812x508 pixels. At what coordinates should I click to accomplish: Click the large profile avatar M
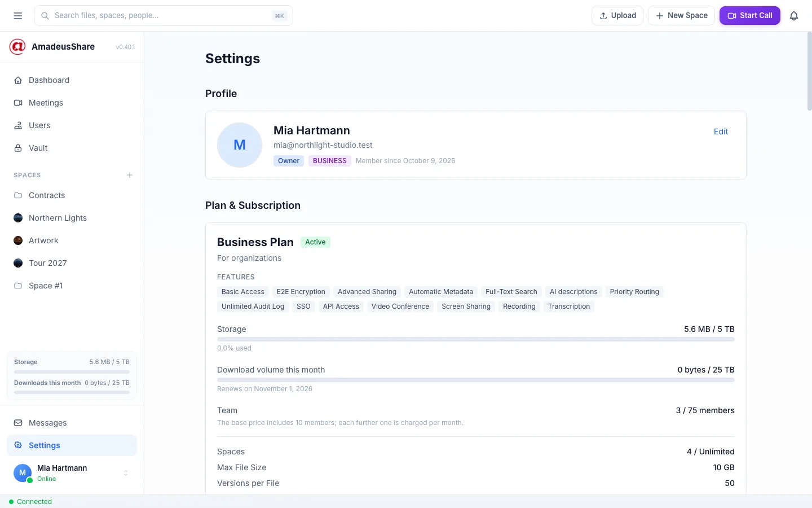pyautogui.click(x=240, y=145)
